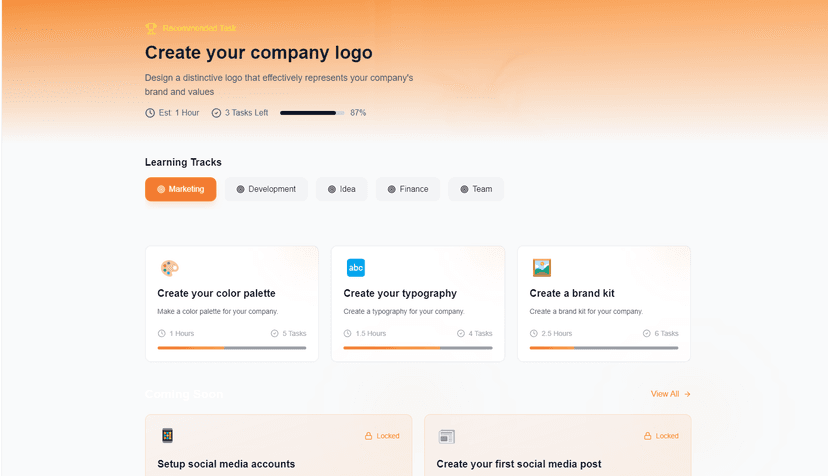This screenshot has width=828, height=476.
Task: Click the social media accounts app icon
Action: (167, 435)
